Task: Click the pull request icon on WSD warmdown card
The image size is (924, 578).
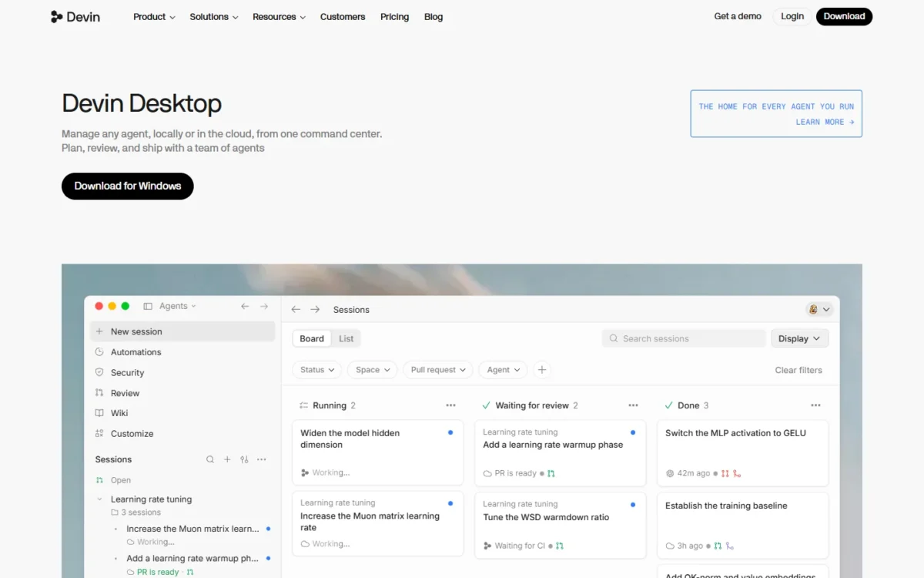Action: pos(560,546)
